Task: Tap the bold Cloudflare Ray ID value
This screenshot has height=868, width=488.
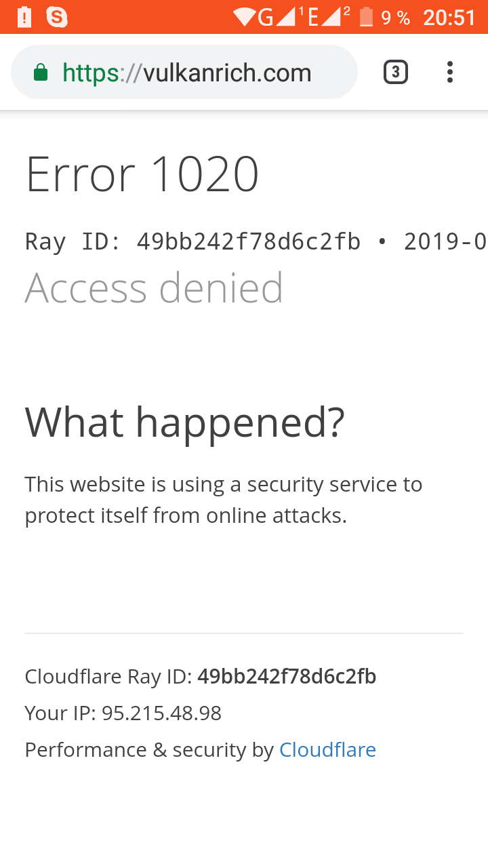Action: coord(287,676)
